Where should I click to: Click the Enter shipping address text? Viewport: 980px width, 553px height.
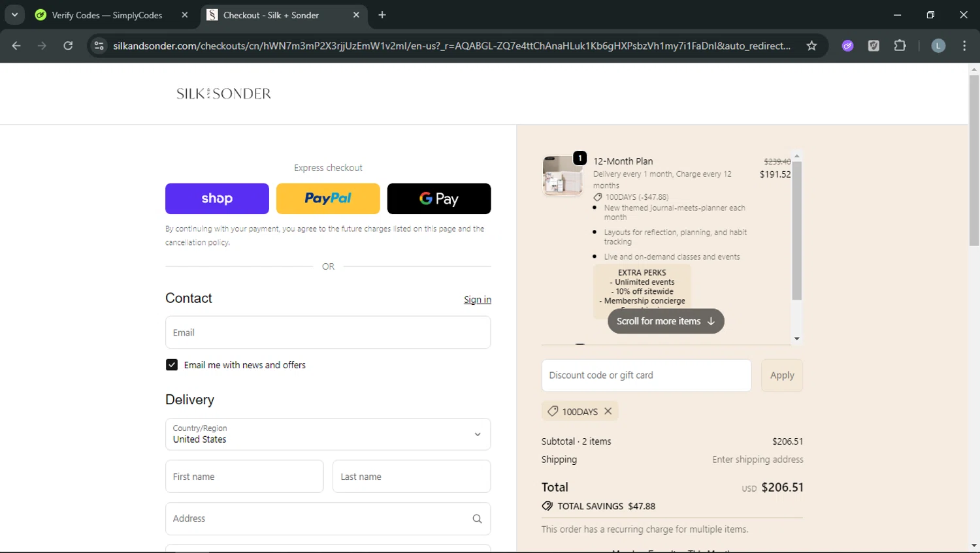758,460
